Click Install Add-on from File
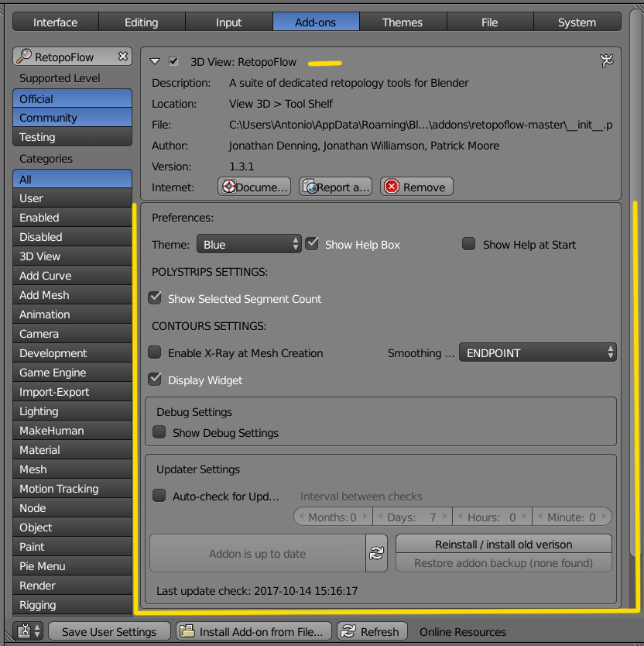 [254, 631]
